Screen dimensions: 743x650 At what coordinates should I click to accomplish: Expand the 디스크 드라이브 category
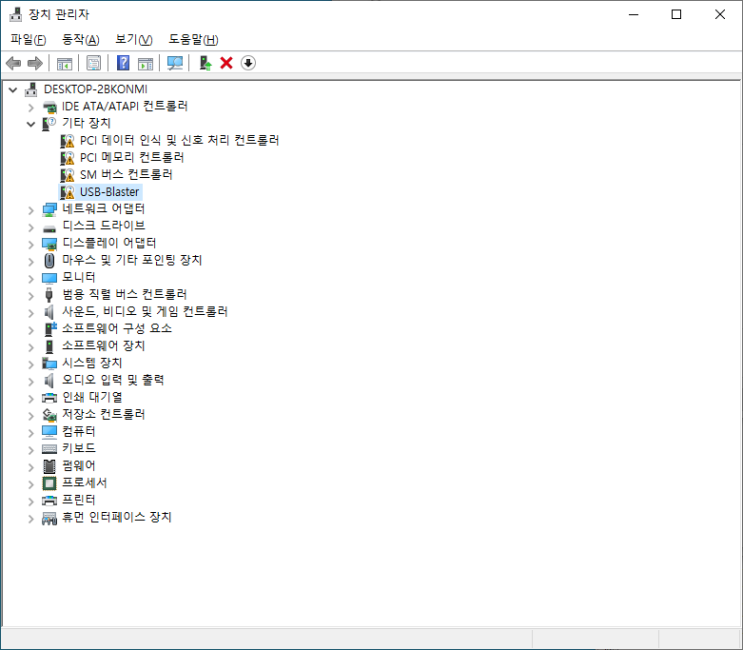point(31,227)
